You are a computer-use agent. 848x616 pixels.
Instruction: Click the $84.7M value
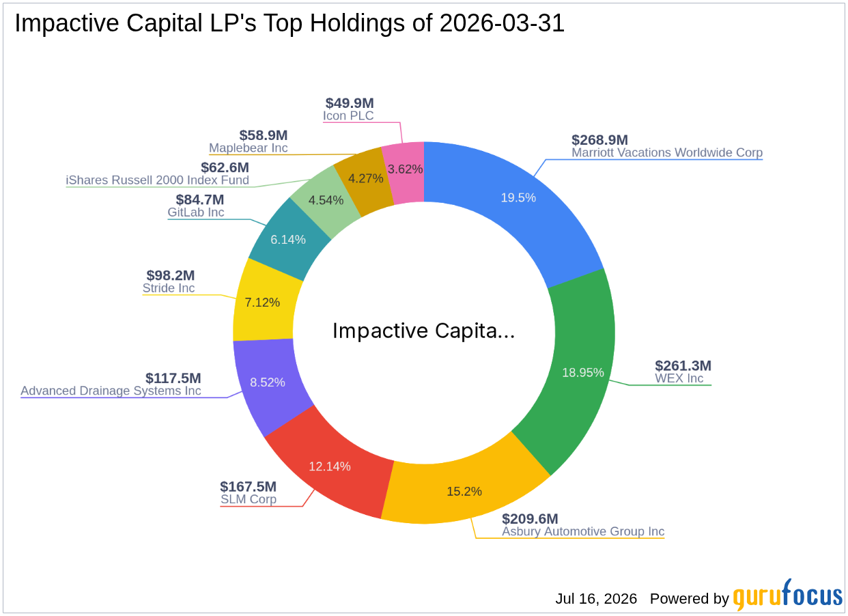pyautogui.click(x=200, y=199)
